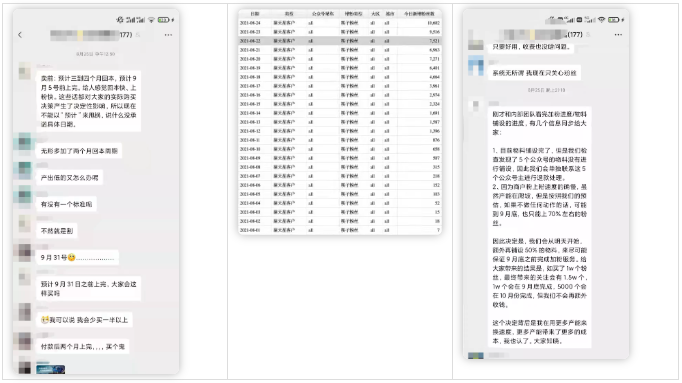
Task: Open the three-dot menu in the left chat
Action: pyautogui.click(x=168, y=35)
